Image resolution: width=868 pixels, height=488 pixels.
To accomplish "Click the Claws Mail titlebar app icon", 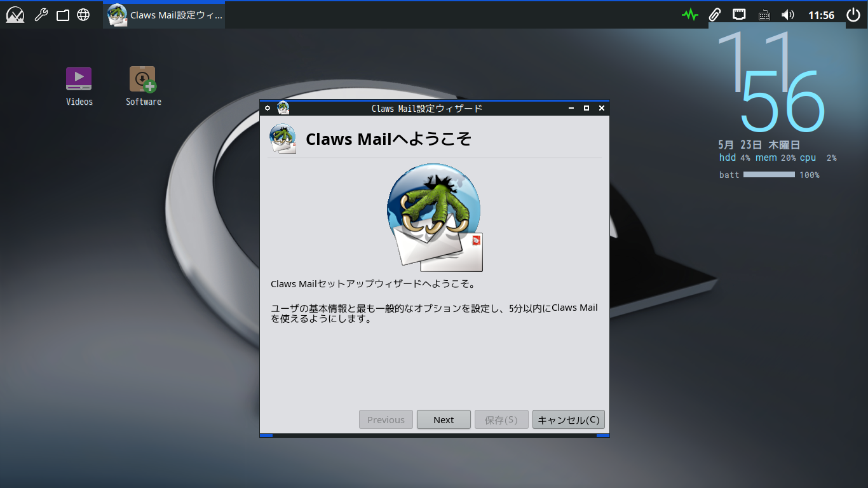I will 283,108.
